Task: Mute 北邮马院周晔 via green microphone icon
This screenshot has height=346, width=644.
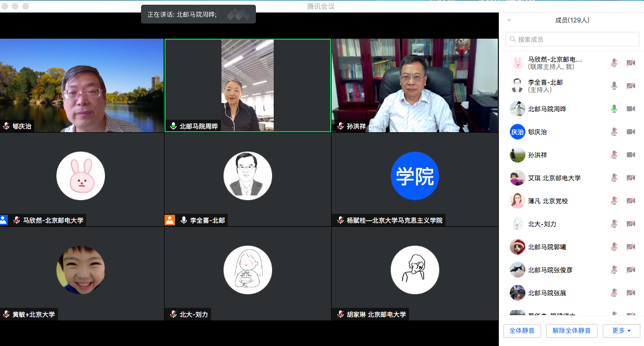Action: point(614,109)
